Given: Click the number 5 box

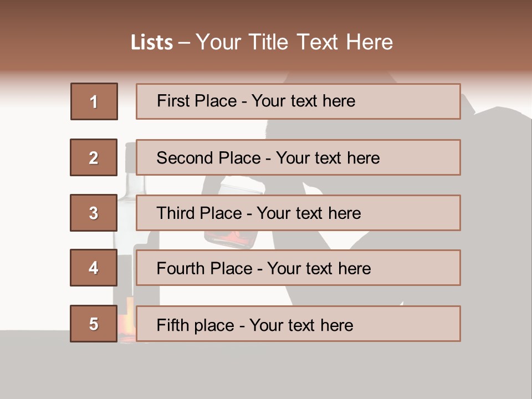Looking at the screenshot, I should [94, 324].
